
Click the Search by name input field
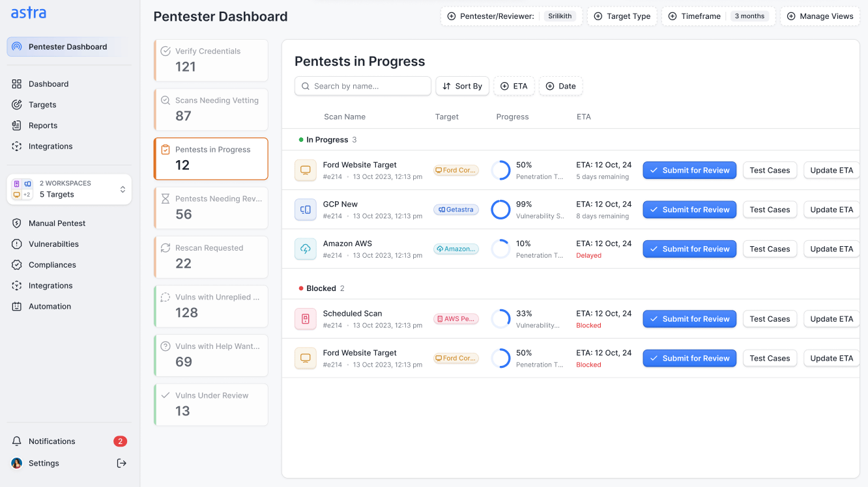pyautogui.click(x=363, y=86)
